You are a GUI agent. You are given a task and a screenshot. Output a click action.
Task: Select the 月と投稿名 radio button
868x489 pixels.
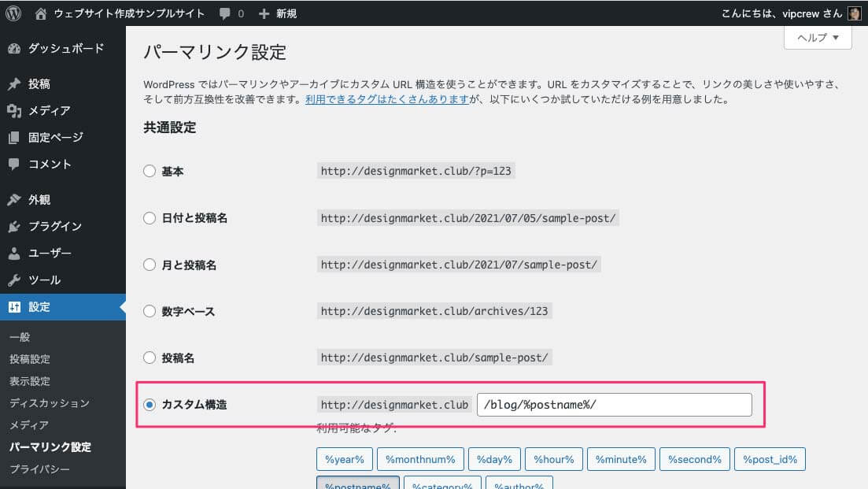tap(150, 265)
